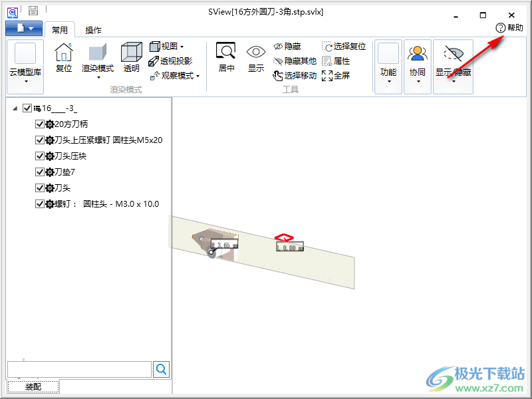Uncheck 刀头上压紧螺钉 圆柱头M5x20 checkbox

point(40,140)
